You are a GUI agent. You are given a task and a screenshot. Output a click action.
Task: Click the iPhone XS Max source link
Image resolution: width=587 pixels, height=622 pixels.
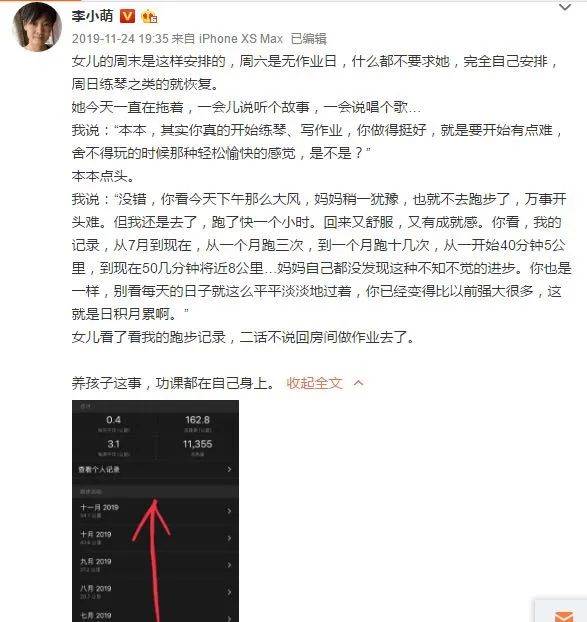(240, 39)
